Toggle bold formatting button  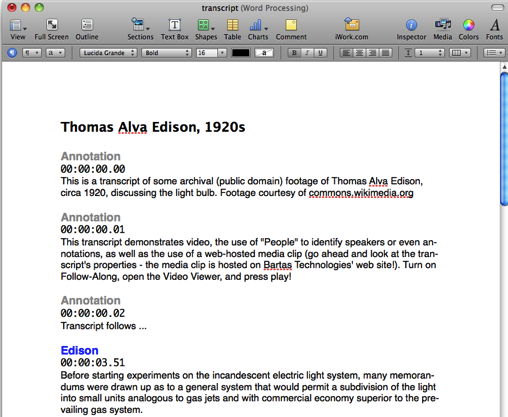click(294, 53)
